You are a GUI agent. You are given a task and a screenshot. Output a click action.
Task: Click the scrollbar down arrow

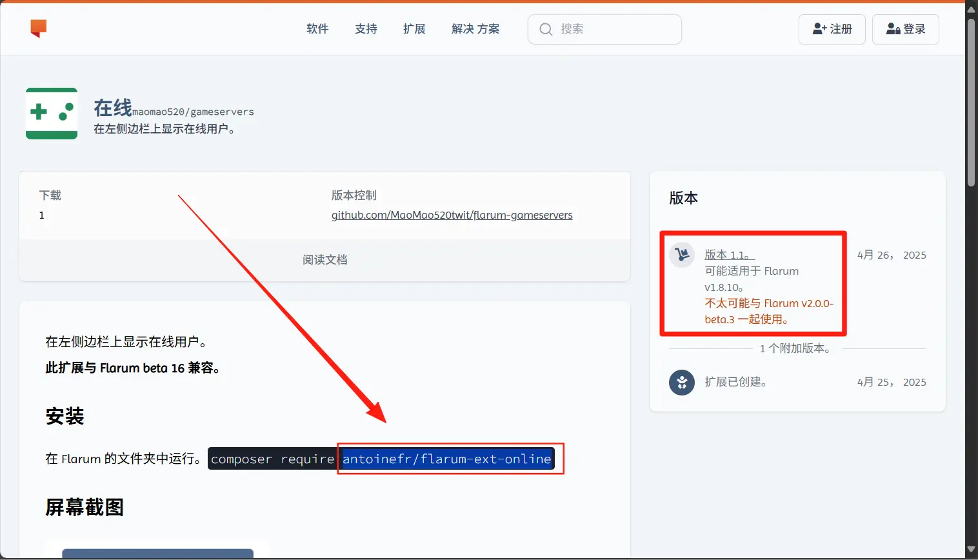pyautogui.click(x=971, y=550)
